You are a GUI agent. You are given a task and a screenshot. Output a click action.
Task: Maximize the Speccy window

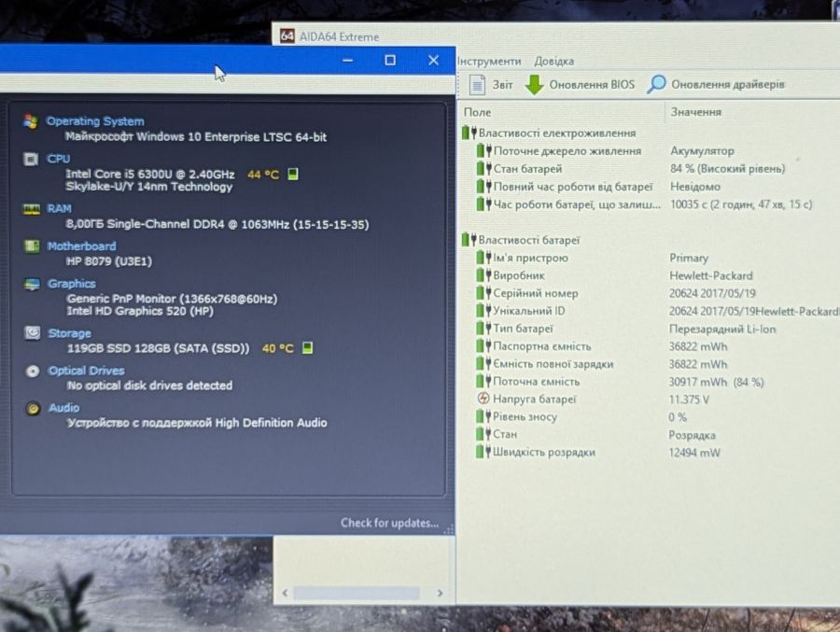tap(390, 60)
